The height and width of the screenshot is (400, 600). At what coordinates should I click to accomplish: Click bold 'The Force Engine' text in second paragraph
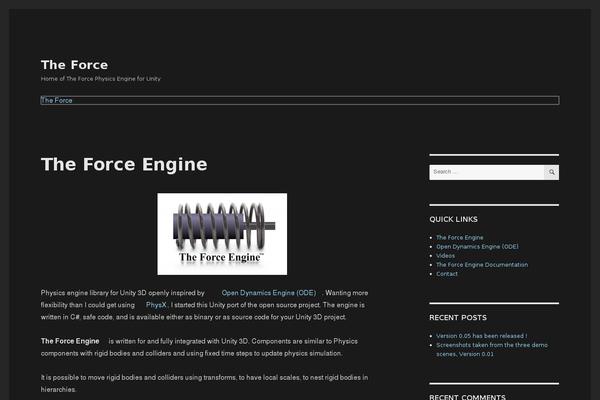70,341
